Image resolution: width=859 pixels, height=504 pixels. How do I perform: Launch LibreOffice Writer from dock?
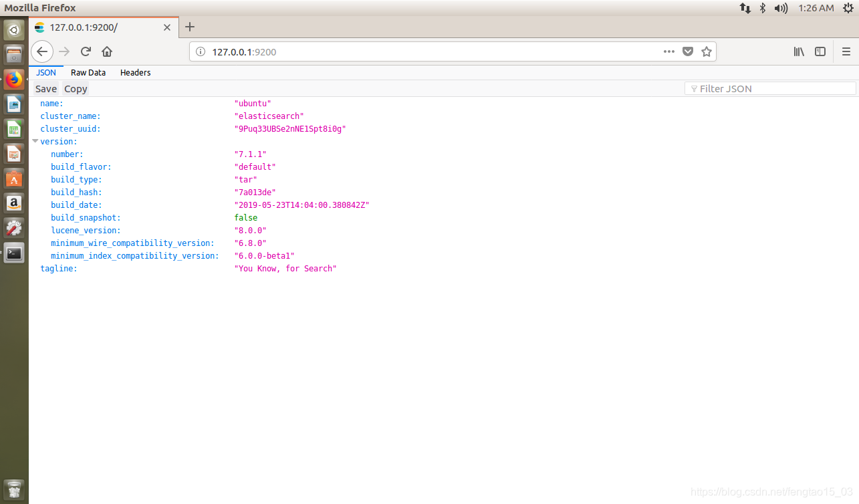point(14,104)
